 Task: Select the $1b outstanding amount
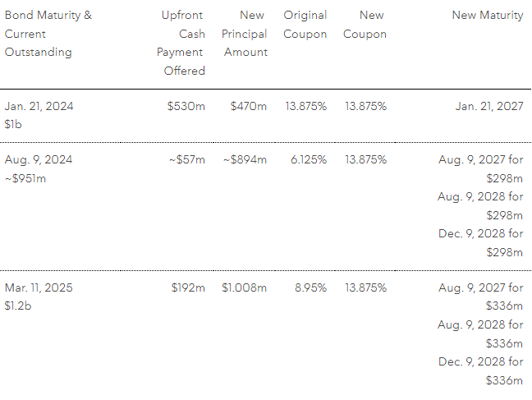point(15,124)
